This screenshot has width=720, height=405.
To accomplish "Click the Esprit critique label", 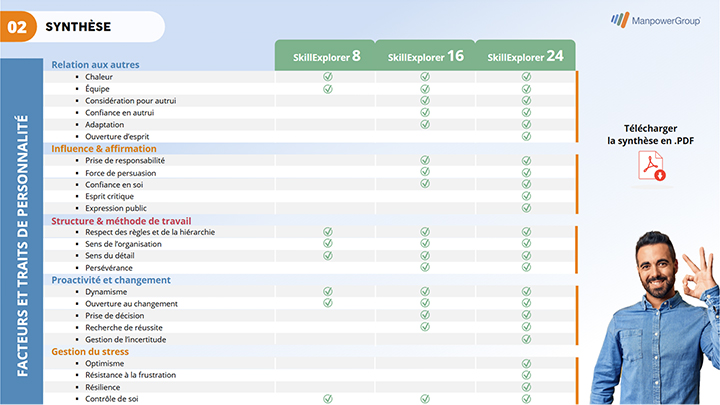I will [x=109, y=196].
